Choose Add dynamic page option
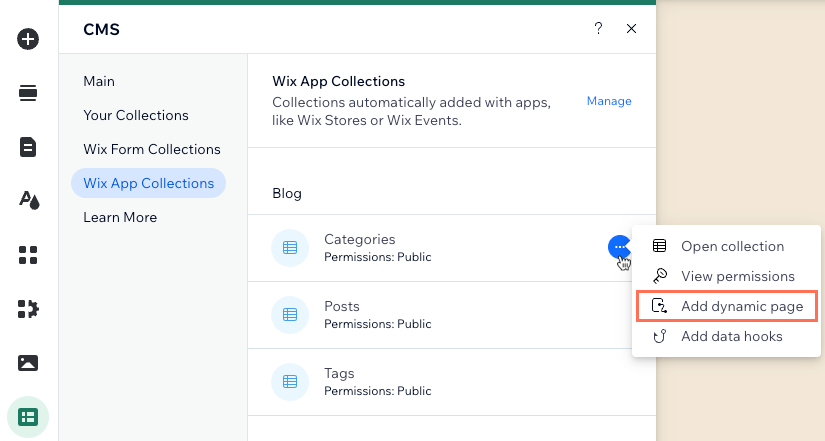Image resolution: width=825 pixels, height=441 pixels. [x=726, y=306]
